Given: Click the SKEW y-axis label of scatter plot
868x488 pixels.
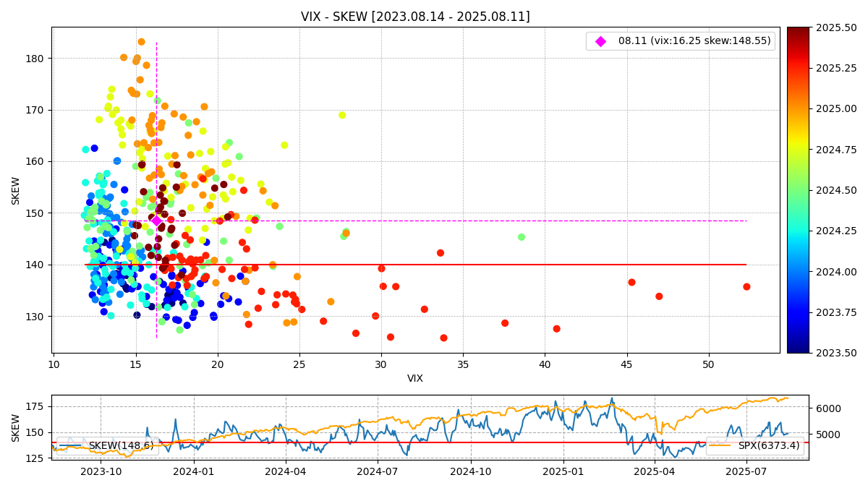Looking at the screenshot, I should (x=16, y=190).
